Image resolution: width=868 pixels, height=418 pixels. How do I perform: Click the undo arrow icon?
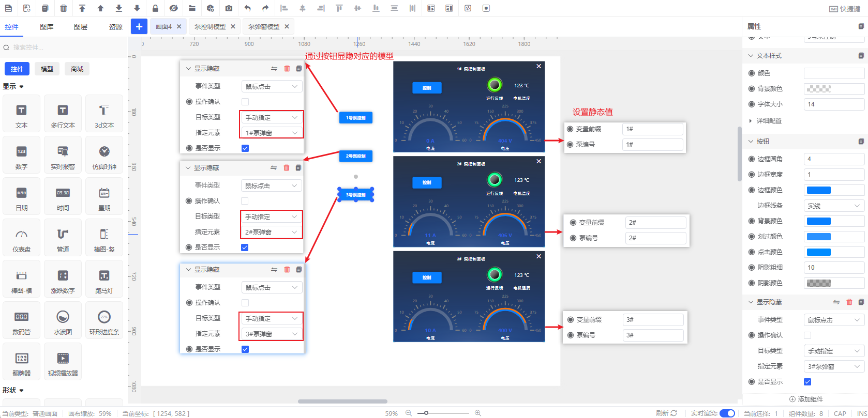tap(247, 8)
